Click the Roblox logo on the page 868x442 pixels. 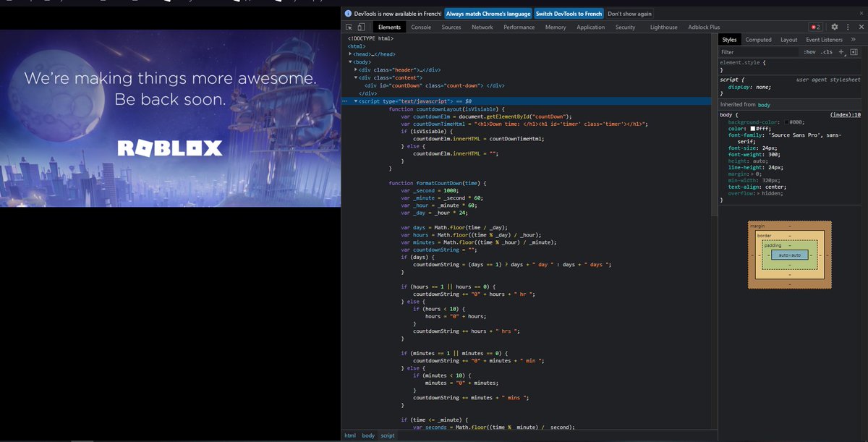[169, 148]
